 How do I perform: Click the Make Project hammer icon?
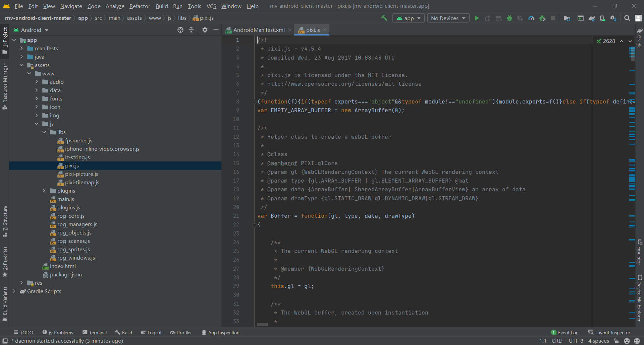[384, 18]
